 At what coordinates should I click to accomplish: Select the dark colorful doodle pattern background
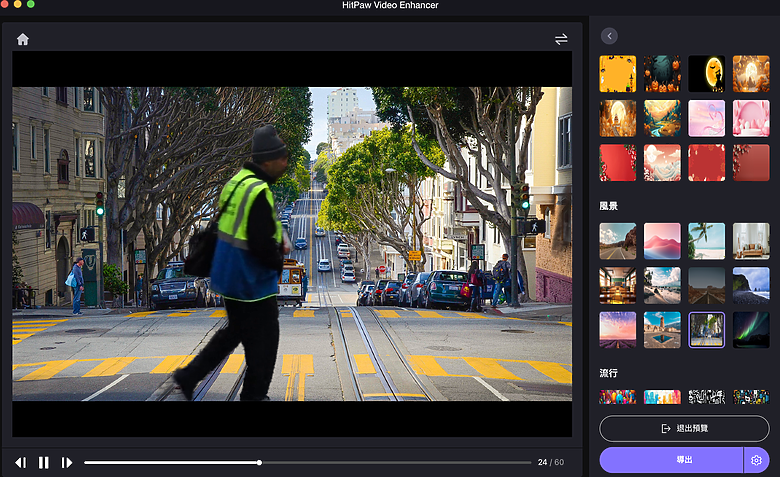point(751,397)
